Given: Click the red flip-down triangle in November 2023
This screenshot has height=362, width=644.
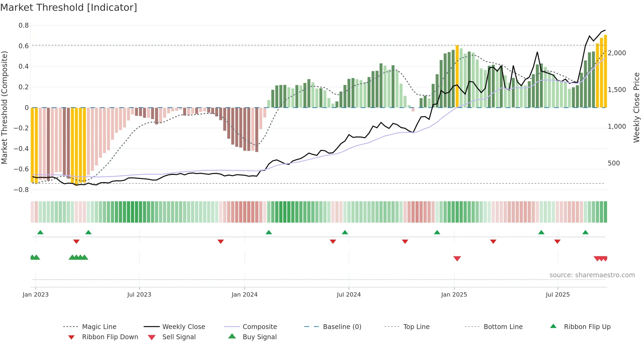Looking at the screenshot, I should [221, 242].
